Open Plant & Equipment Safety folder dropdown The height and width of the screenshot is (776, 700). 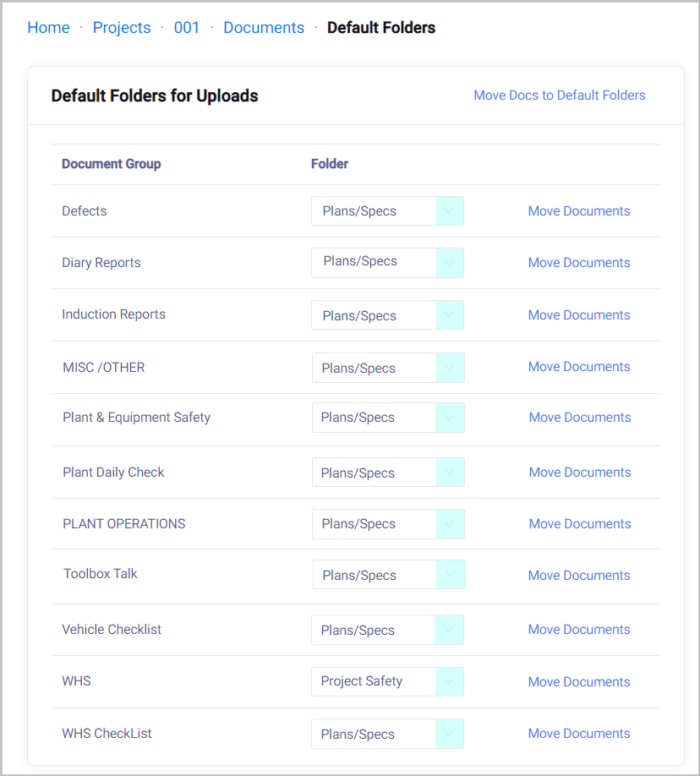pyautogui.click(x=387, y=418)
